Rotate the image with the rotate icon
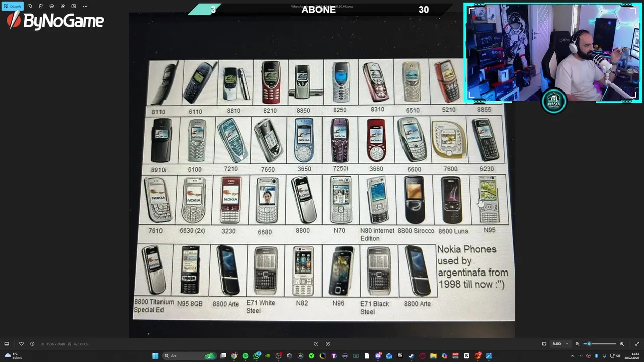The width and height of the screenshot is (644, 362). 30,6
